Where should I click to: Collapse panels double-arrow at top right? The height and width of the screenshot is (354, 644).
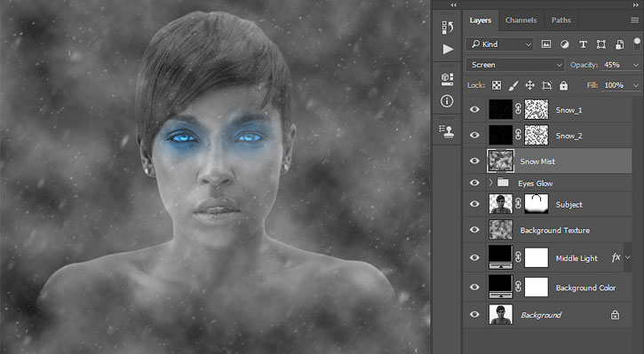click(x=636, y=5)
